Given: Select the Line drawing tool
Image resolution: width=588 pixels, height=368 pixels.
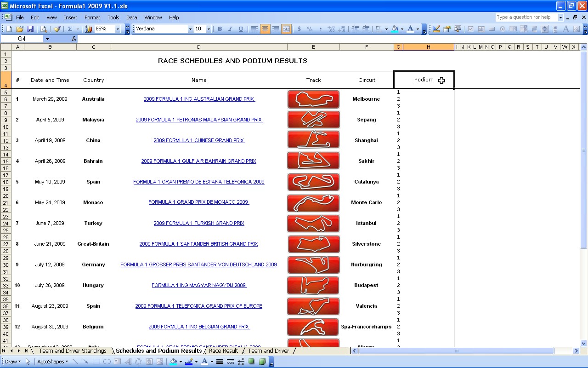Looking at the screenshot, I should (75, 362).
